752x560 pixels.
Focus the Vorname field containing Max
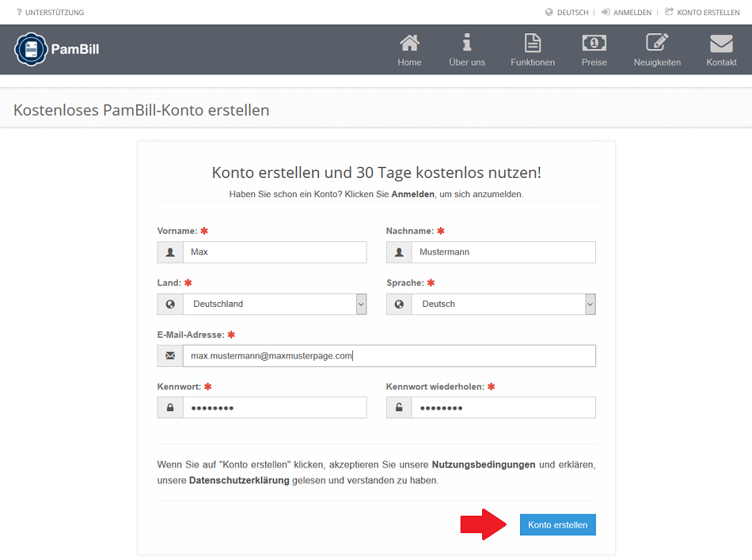[x=274, y=252]
